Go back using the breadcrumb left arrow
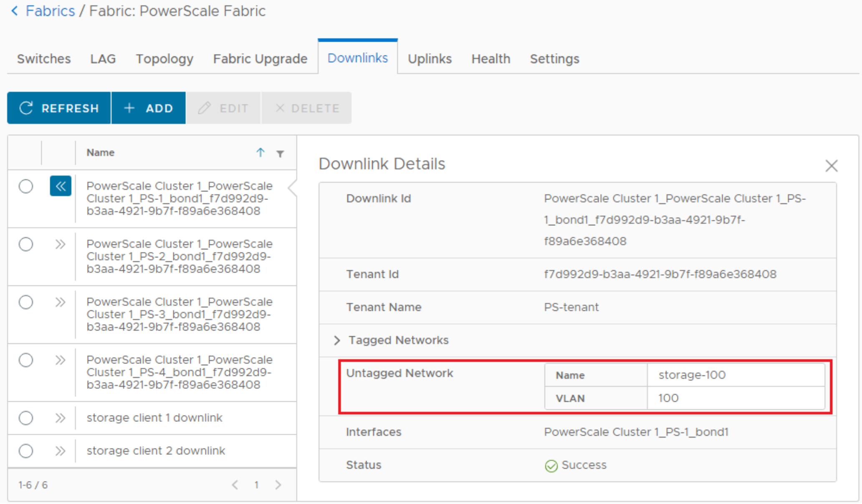862x504 pixels. 15,11
